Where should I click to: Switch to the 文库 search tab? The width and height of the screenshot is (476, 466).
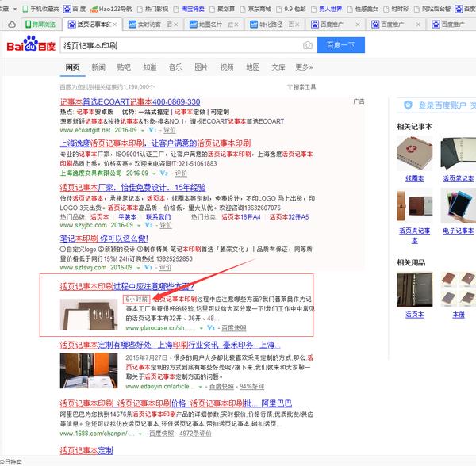pyautogui.click(x=278, y=67)
